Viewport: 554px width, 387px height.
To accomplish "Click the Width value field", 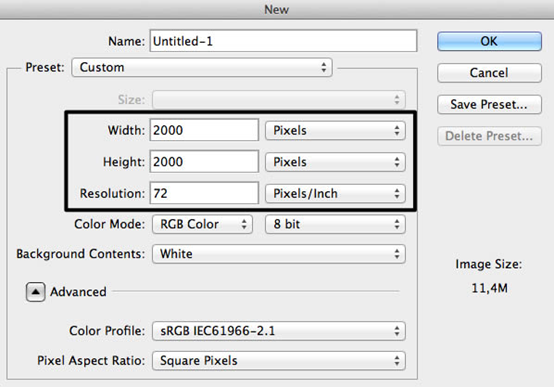I will click(204, 130).
